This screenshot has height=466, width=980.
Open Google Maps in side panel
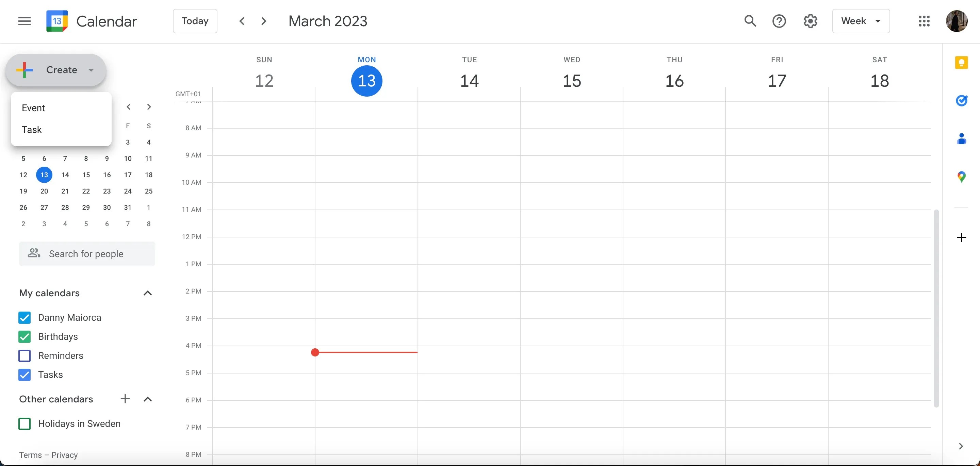961,177
